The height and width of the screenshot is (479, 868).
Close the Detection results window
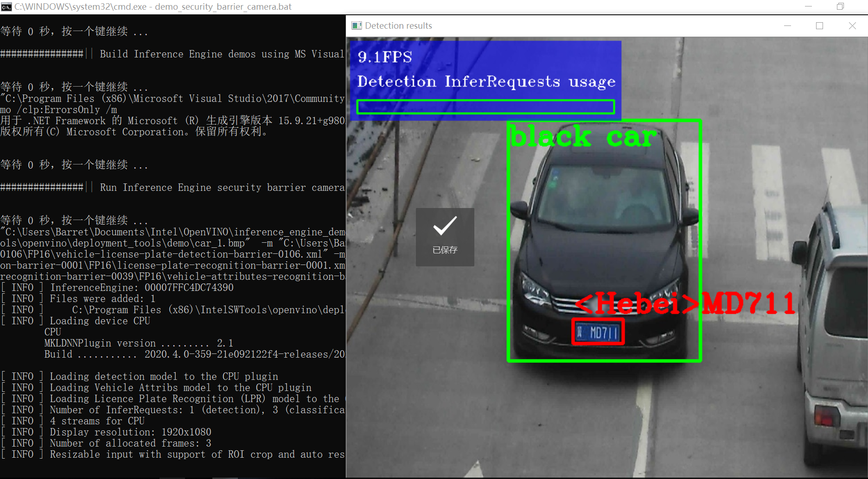tap(852, 26)
